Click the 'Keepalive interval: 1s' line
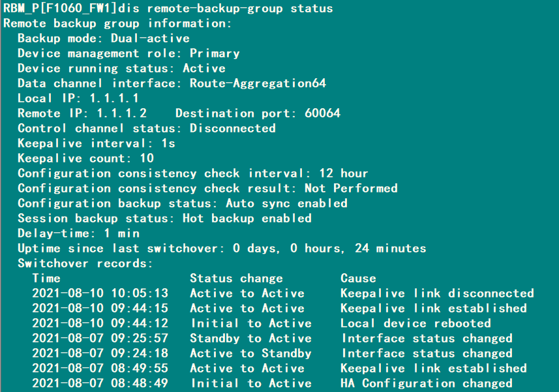The width and height of the screenshot is (559, 392). (x=96, y=143)
